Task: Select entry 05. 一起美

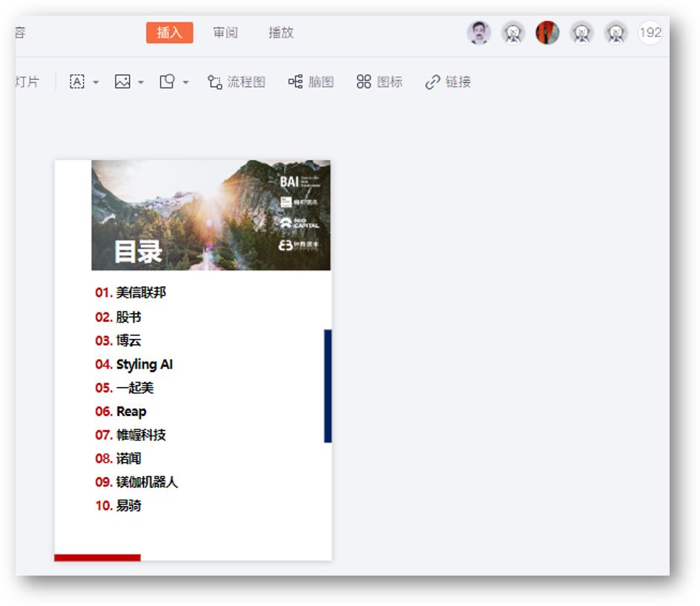Action: tap(125, 388)
